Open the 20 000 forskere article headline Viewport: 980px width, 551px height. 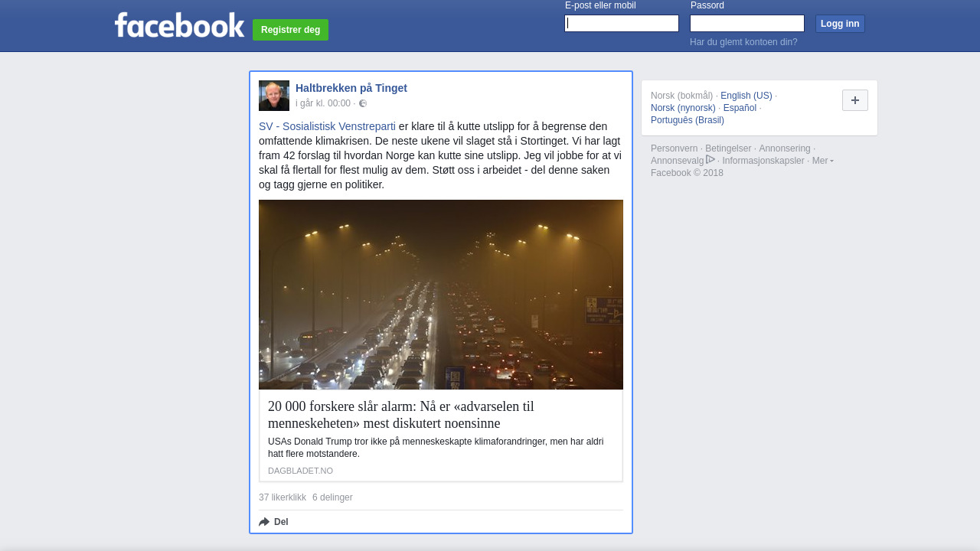pyautogui.click(x=400, y=415)
